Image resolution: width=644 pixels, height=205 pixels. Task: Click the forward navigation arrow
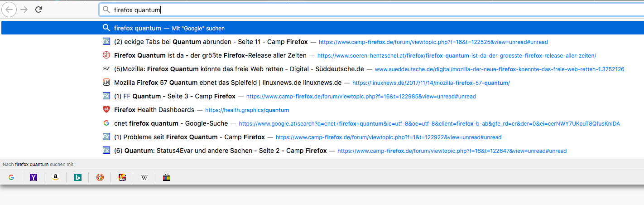click(24, 9)
